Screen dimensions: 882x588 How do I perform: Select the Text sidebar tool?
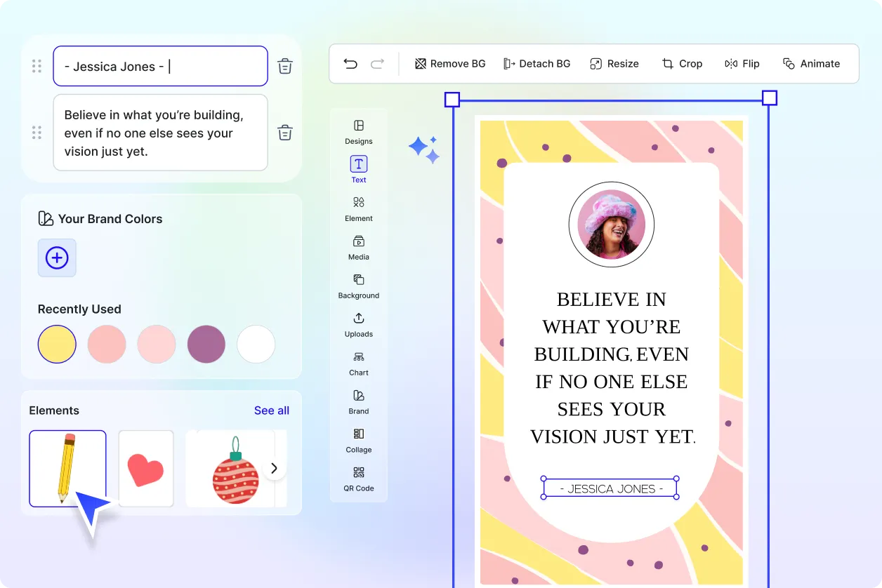[x=359, y=170]
